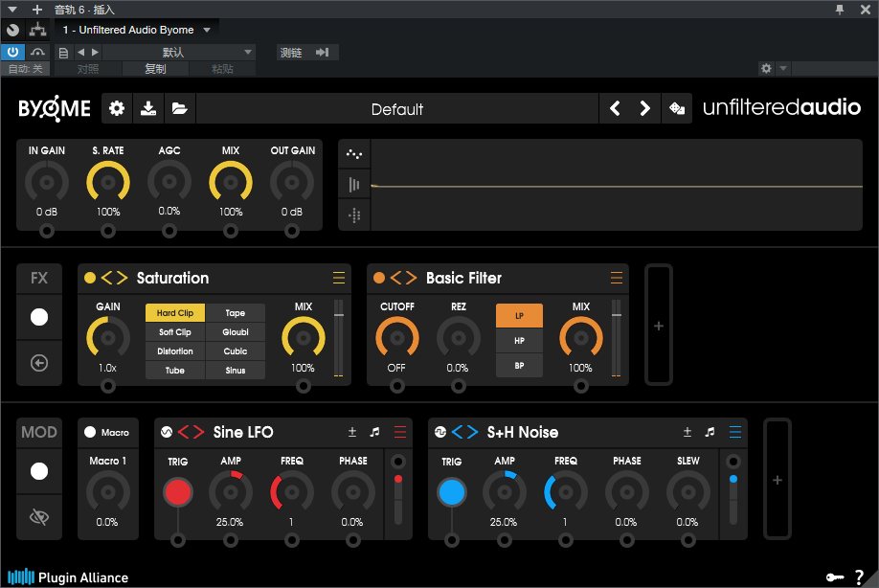Switch visualizer to dotted grid view
Image resolution: width=879 pixels, height=588 pixels.
(x=354, y=215)
